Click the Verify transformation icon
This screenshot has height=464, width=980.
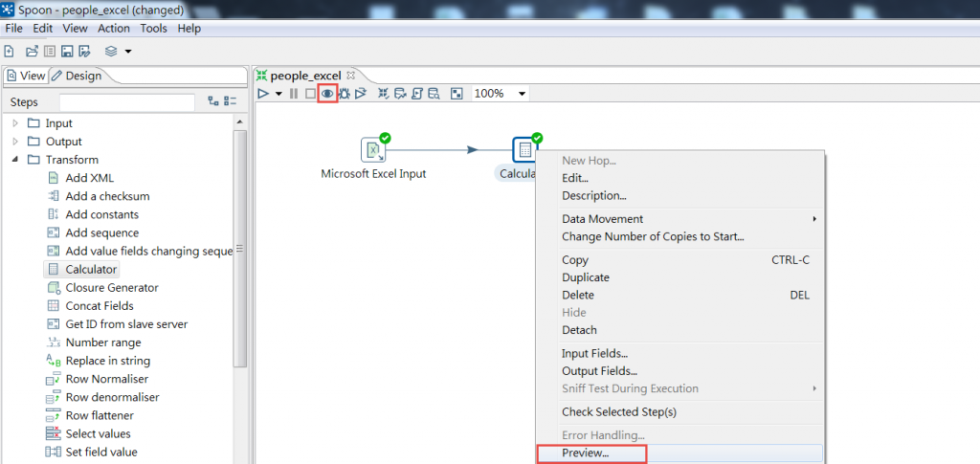tap(384, 94)
